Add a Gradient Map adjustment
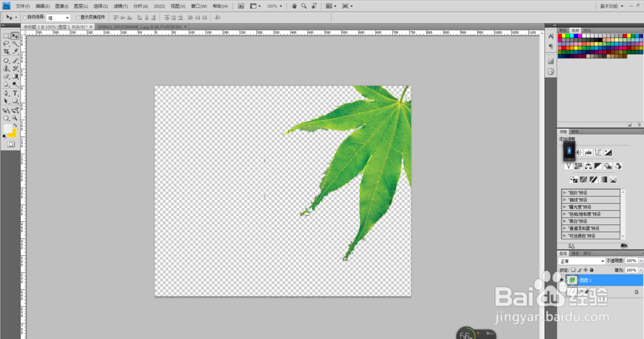This screenshot has width=644, height=339. click(603, 179)
